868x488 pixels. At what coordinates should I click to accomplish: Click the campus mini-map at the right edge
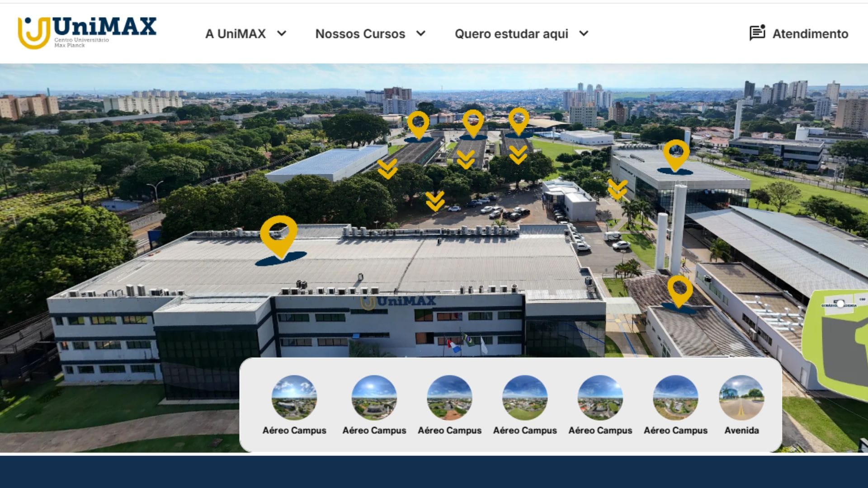pos(839,343)
